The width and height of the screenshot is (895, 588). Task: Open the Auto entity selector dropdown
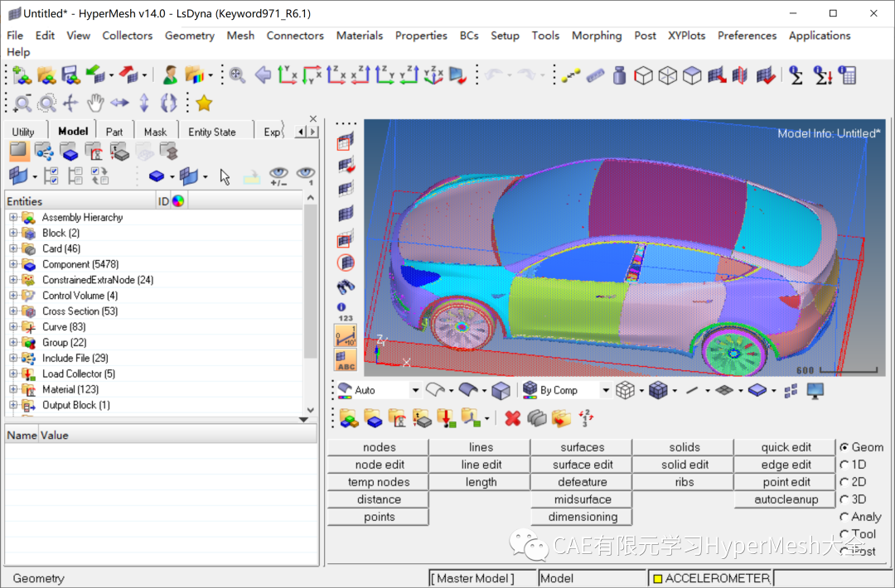tap(416, 389)
